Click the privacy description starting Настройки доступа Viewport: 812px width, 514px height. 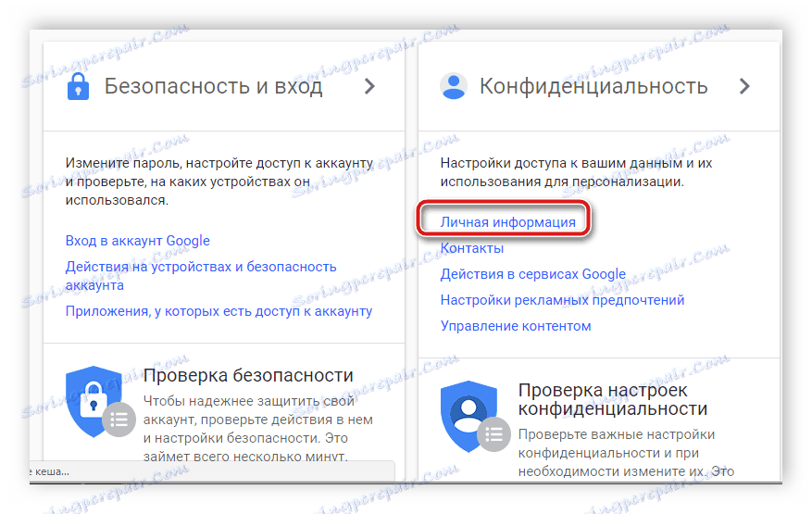pos(577,172)
